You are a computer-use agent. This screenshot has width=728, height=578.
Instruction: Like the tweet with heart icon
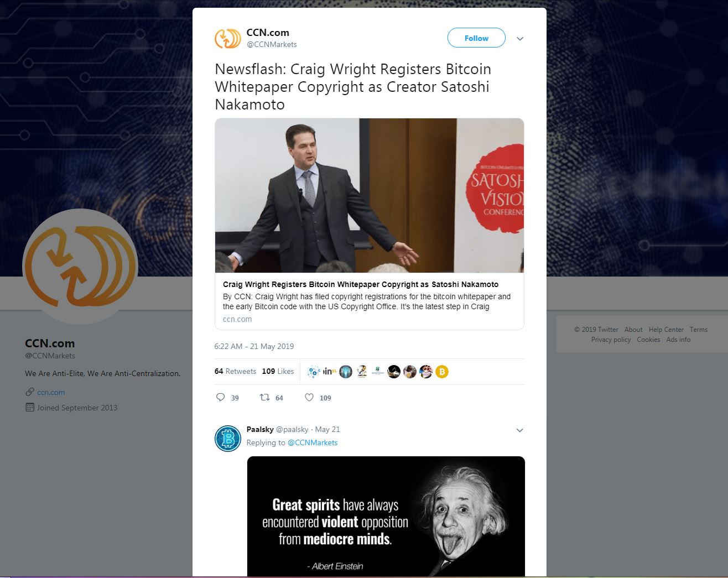point(309,397)
